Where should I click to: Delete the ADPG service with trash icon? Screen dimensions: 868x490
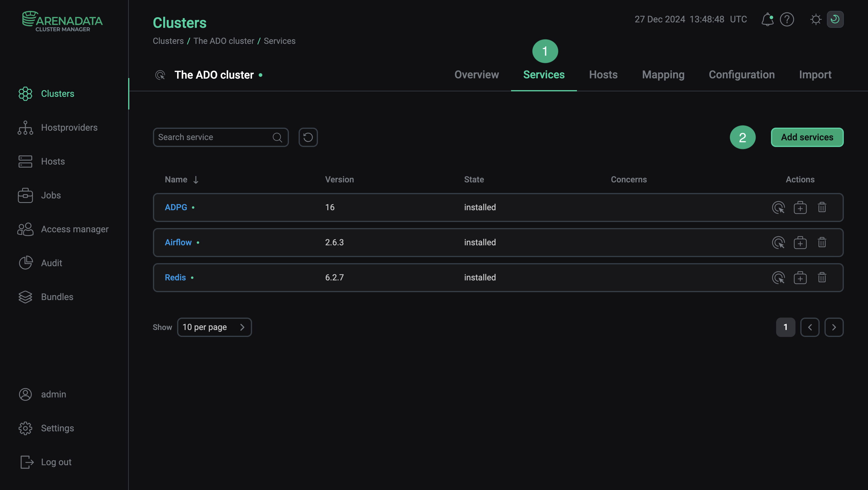pos(822,207)
